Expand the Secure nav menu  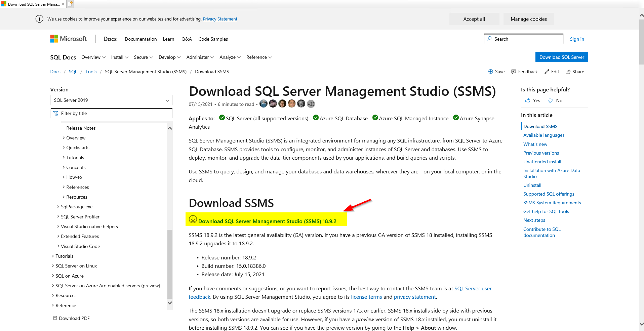[x=144, y=57]
